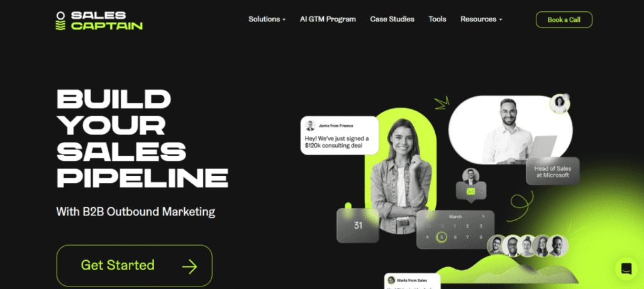Click Maria from Sales avatar icon
This screenshot has width=644, height=289.
(391, 280)
